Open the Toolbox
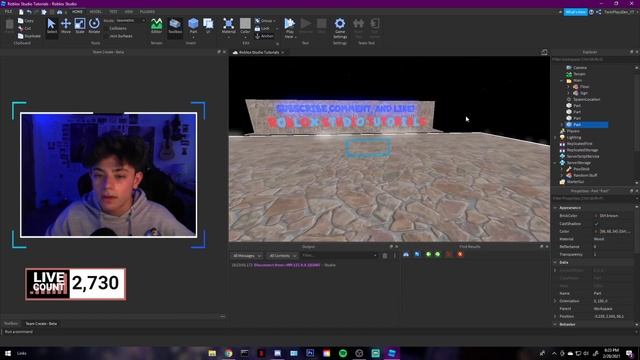Viewport: 640px width, 360px height. (x=175, y=26)
